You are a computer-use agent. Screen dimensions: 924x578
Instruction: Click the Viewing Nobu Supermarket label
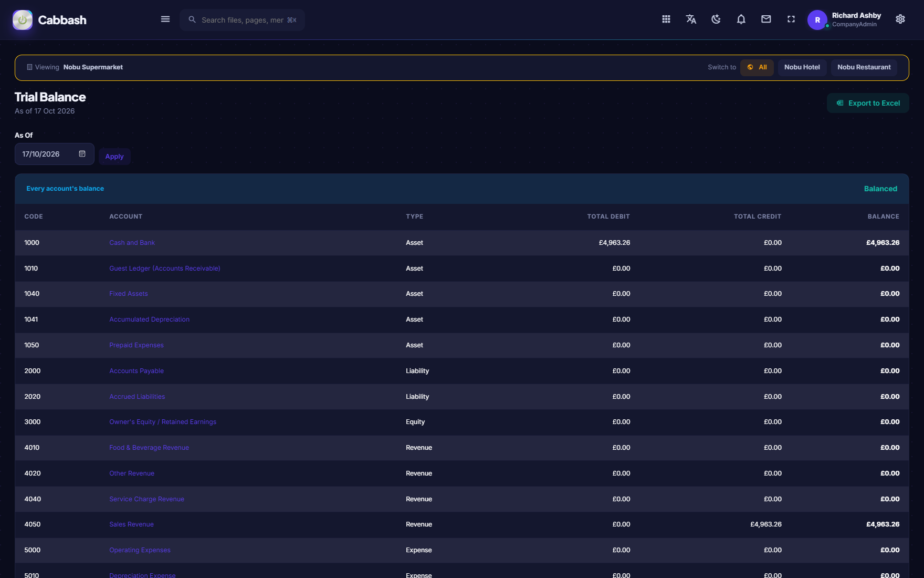click(x=75, y=67)
